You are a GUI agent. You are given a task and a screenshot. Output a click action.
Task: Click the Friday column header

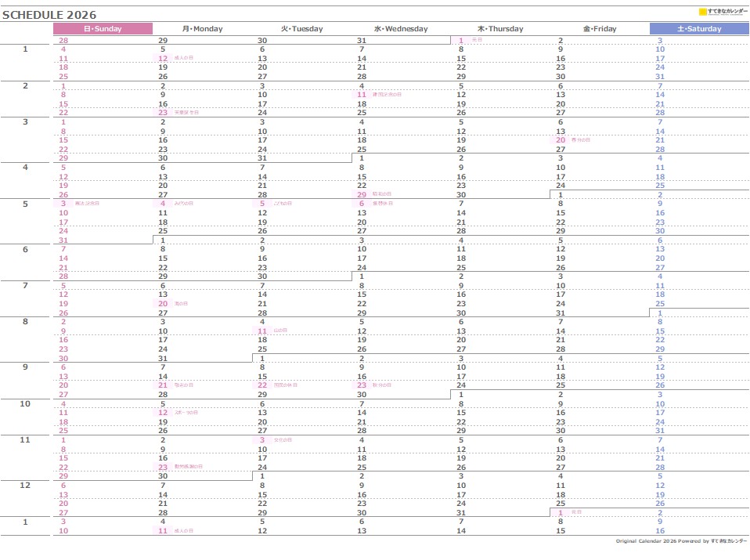coord(600,29)
